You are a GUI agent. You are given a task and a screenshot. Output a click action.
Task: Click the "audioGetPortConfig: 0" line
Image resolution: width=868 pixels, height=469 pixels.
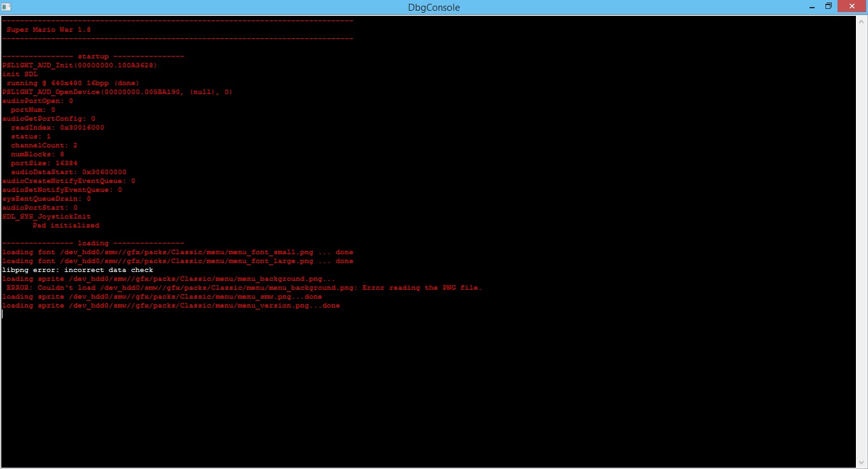(x=49, y=119)
